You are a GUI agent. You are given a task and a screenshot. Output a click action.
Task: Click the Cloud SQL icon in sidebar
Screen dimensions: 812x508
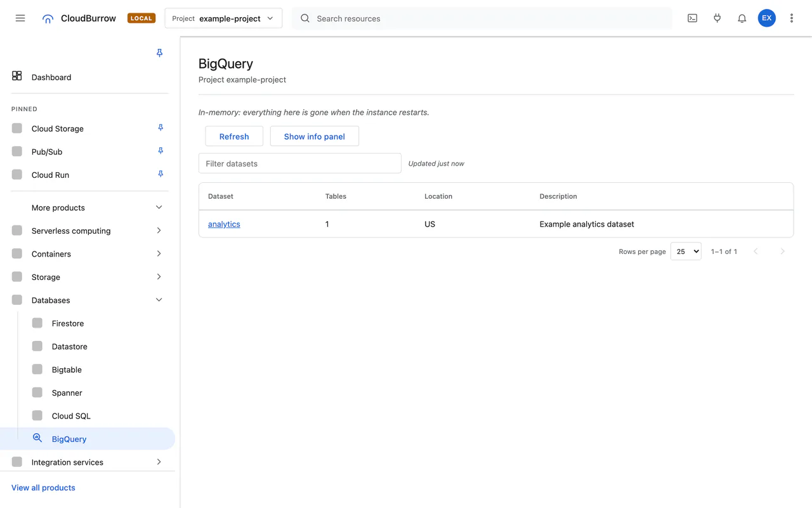pyautogui.click(x=37, y=415)
